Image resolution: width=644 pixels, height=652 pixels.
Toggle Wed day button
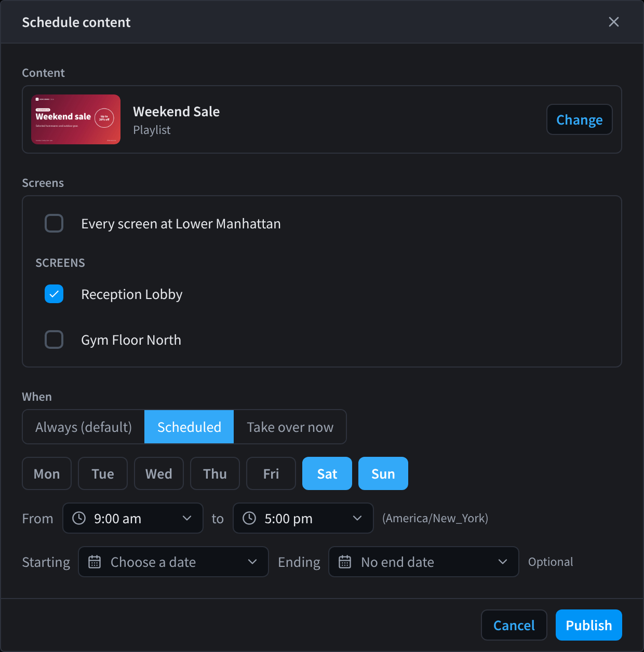tap(159, 473)
